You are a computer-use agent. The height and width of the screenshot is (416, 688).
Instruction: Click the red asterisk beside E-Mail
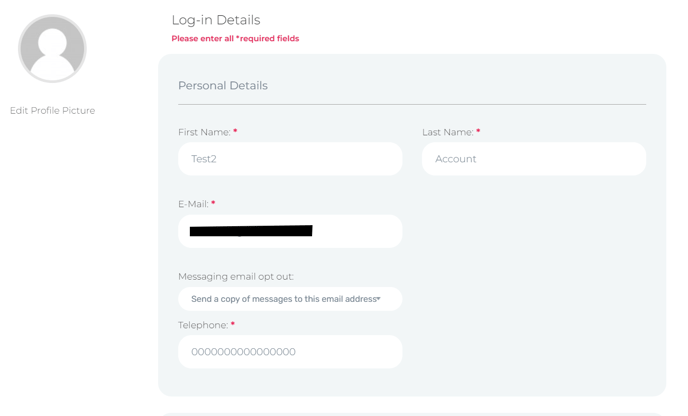(x=213, y=204)
